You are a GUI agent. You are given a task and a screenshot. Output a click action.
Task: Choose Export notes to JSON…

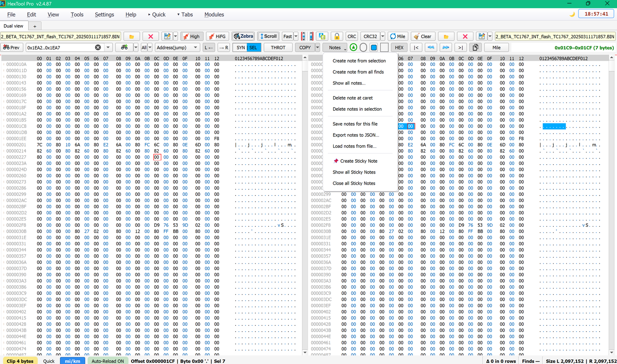pyautogui.click(x=356, y=135)
